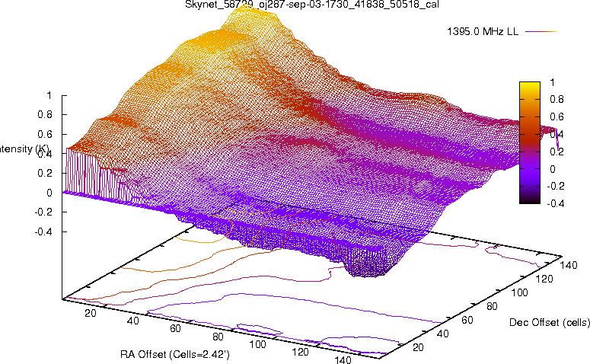Select Dec axis tick label 120
590x364 pixels.
point(544,279)
